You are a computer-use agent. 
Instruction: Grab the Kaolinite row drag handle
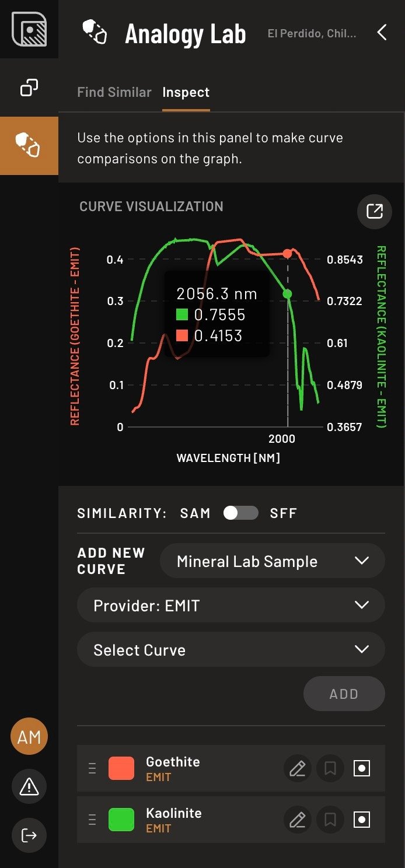pyautogui.click(x=92, y=820)
